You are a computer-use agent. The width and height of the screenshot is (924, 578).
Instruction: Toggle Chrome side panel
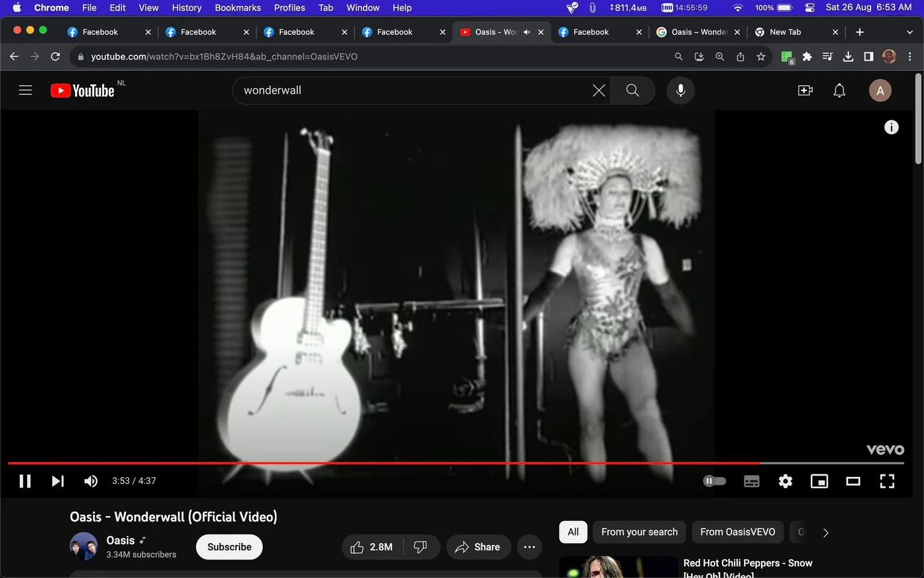pyautogui.click(x=869, y=57)
